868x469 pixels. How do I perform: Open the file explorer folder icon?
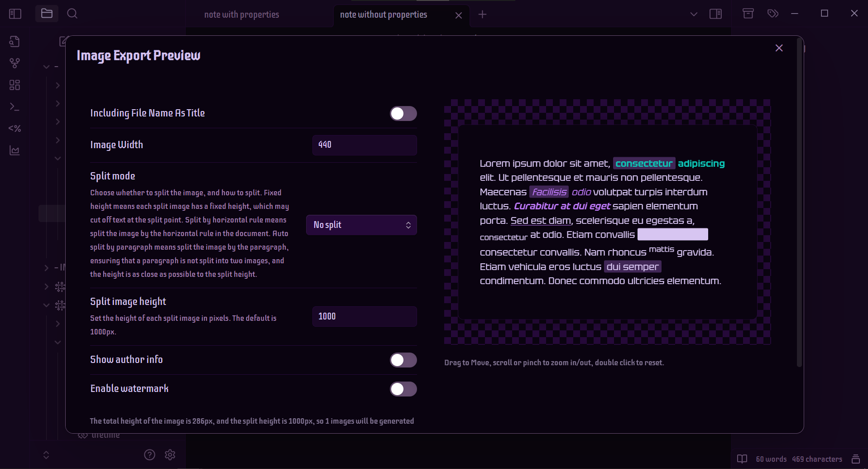[47, 14]
